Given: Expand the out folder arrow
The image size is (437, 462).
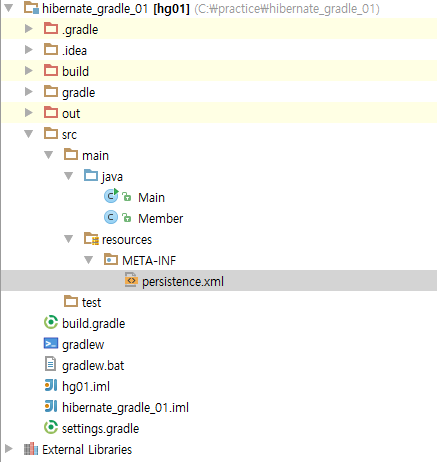Looking at the screenshot, I should pos(29,113).
